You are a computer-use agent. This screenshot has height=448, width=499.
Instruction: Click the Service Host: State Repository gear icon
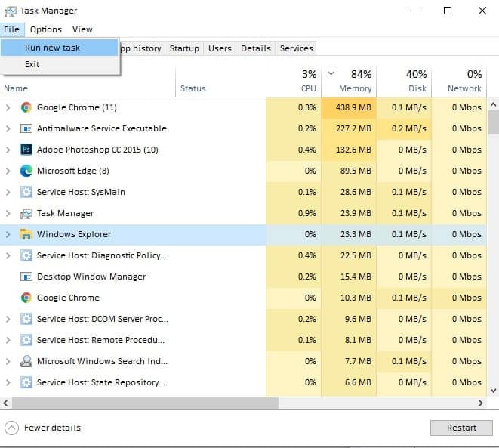click(x=26, y=382)
